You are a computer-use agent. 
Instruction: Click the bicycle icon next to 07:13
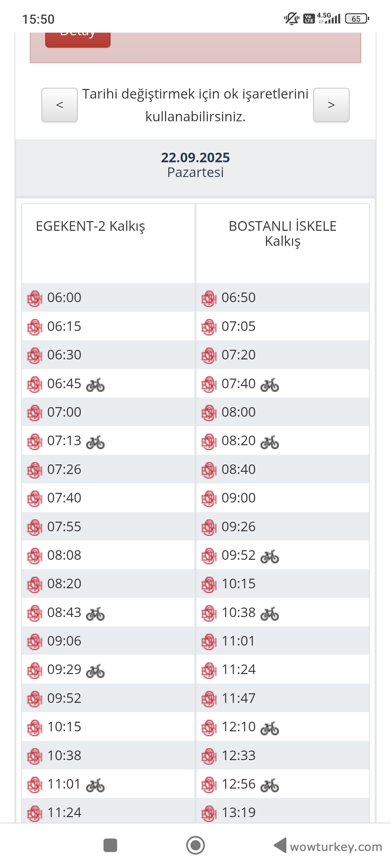coord(95,442)
